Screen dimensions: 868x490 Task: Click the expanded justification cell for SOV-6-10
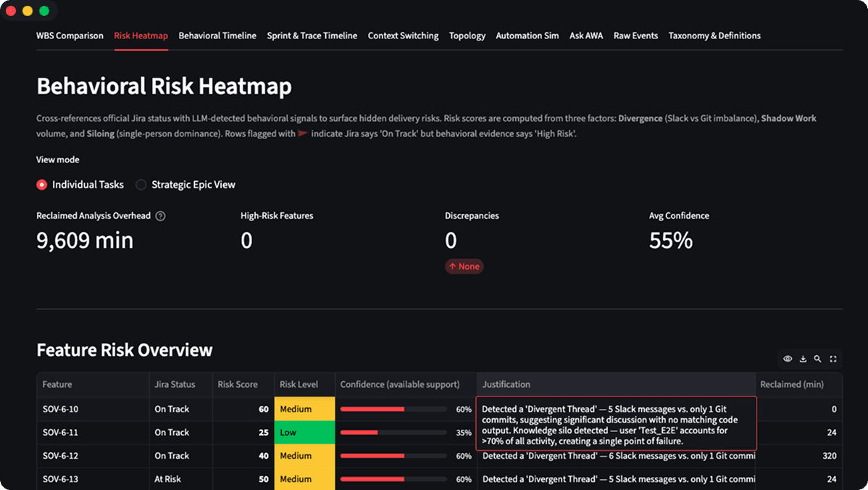(x=616, y=424)
